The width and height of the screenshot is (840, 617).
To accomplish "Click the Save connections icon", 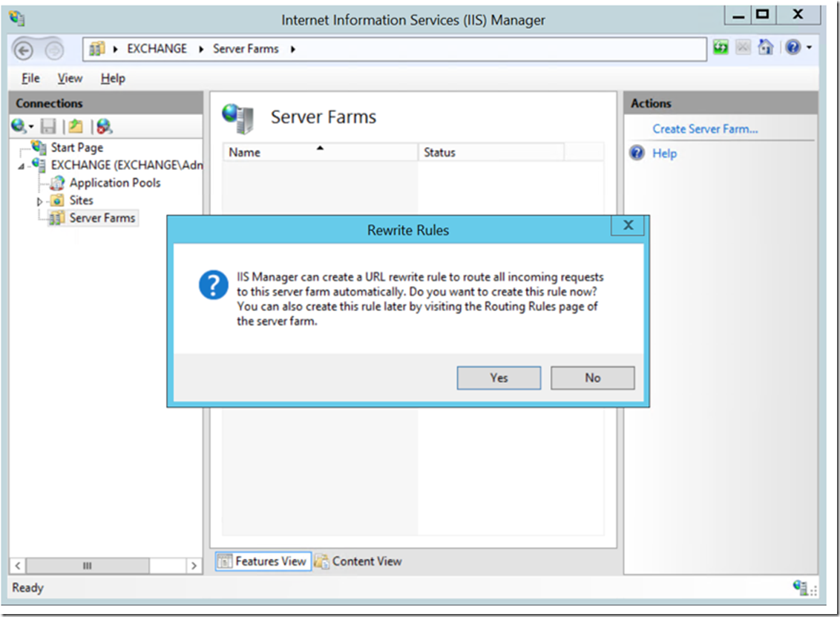I will 48,126.
